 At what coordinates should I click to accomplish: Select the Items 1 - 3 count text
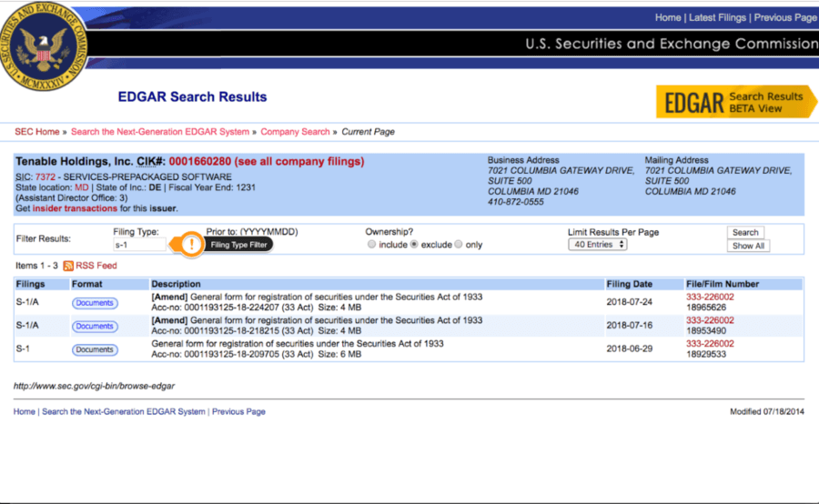click(36, 266)
